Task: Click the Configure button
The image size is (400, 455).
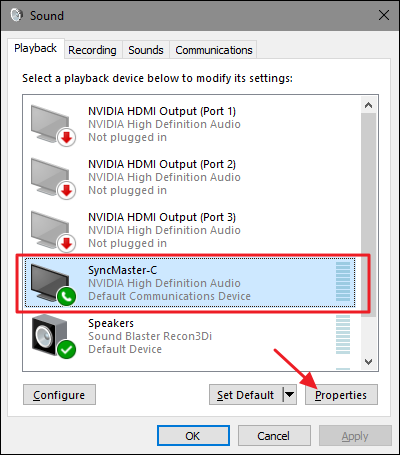Action: 59,395
